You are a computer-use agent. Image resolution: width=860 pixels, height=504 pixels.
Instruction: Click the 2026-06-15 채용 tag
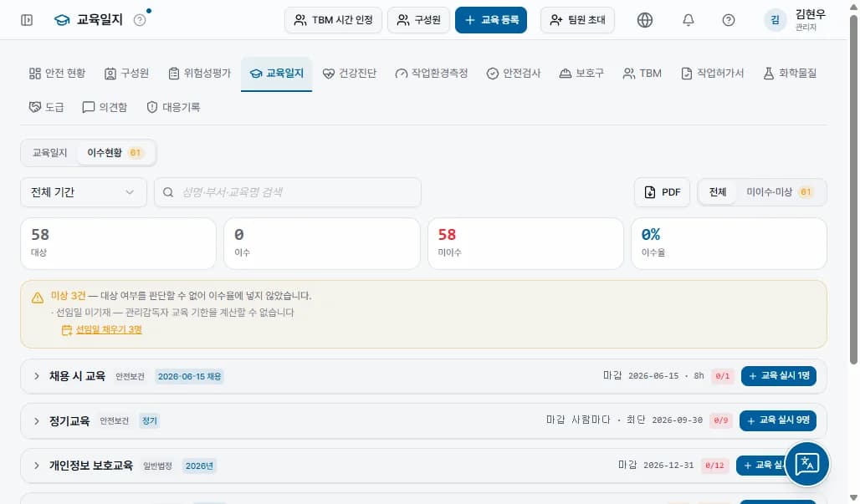[189, 376]
